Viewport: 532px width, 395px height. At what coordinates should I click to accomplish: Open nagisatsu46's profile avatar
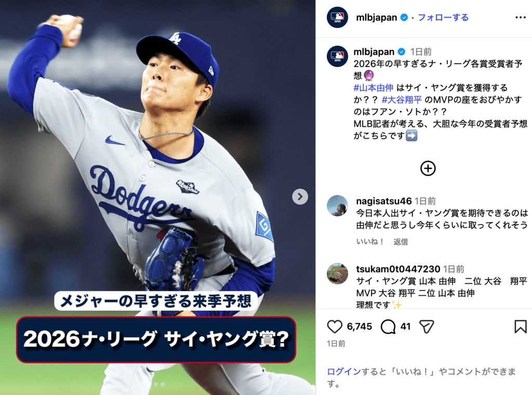337,206
